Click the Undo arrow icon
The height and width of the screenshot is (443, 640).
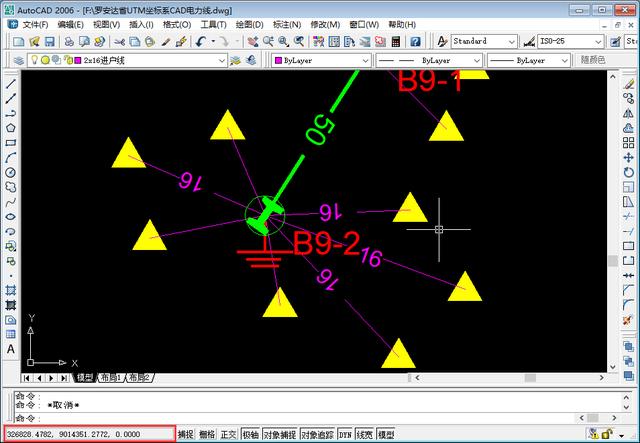pos(201,42)
